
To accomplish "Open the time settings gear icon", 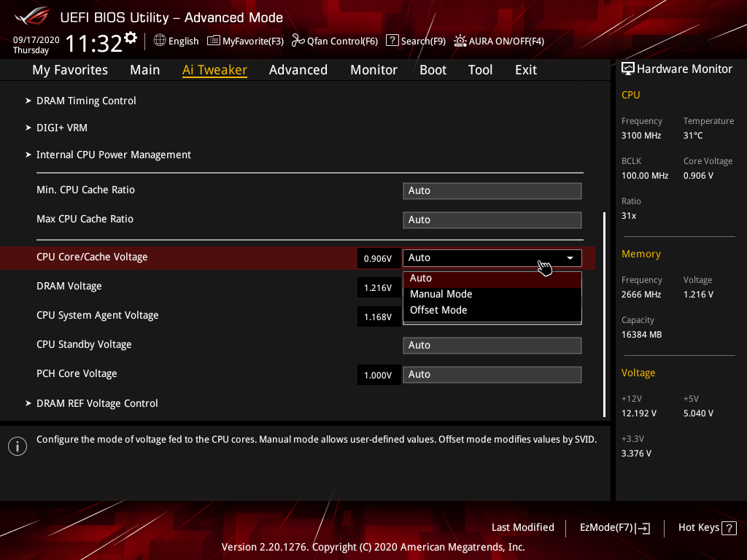I will coord(131,37).
